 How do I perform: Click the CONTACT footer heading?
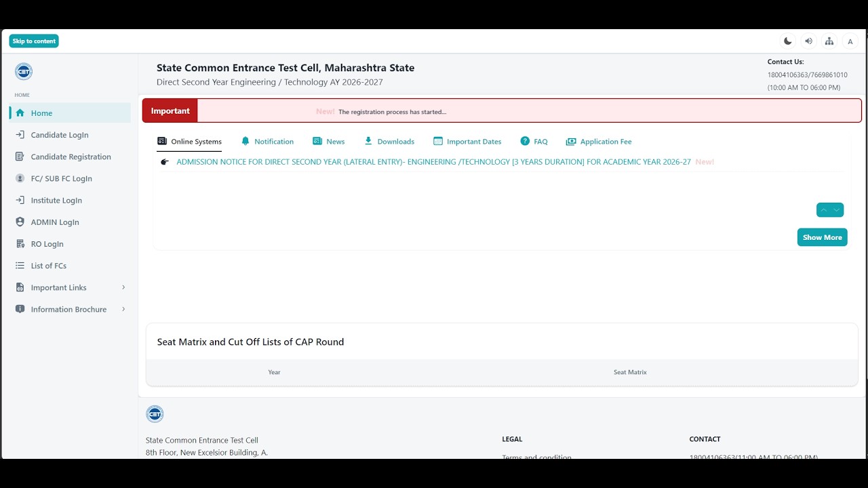pyautogui.click(x=705, y=439)
